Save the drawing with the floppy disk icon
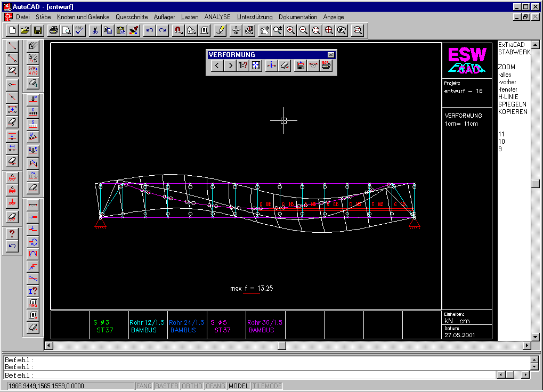Image resolution: width=543 pixels, height=392 pixels. point(38,30)
